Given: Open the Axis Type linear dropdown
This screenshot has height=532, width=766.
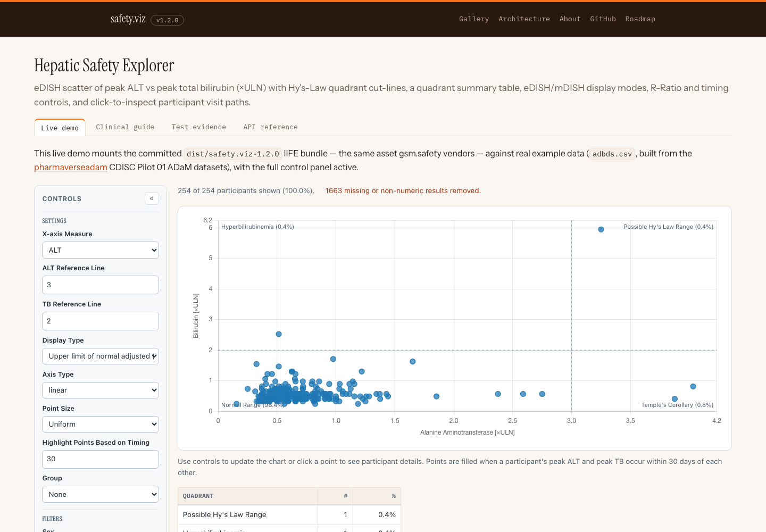Looking at the screenshot, I should [x=101, y=390].
